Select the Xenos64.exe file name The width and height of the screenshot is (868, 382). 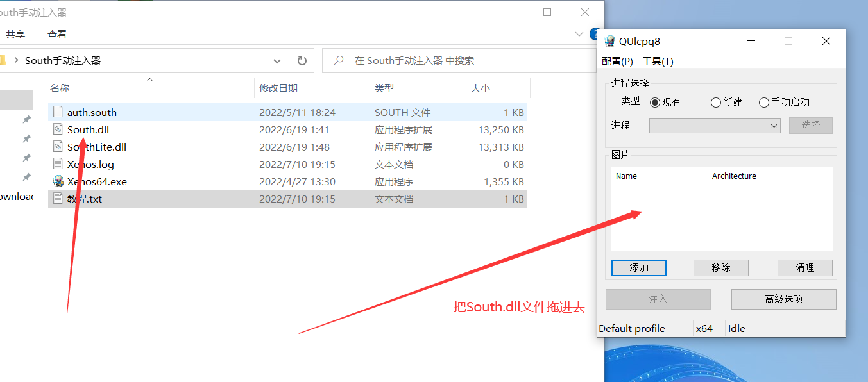[x=97, y=181]
